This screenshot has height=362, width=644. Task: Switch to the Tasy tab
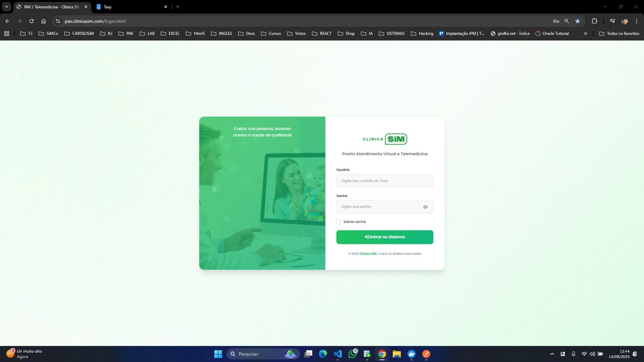click(132, 7)
